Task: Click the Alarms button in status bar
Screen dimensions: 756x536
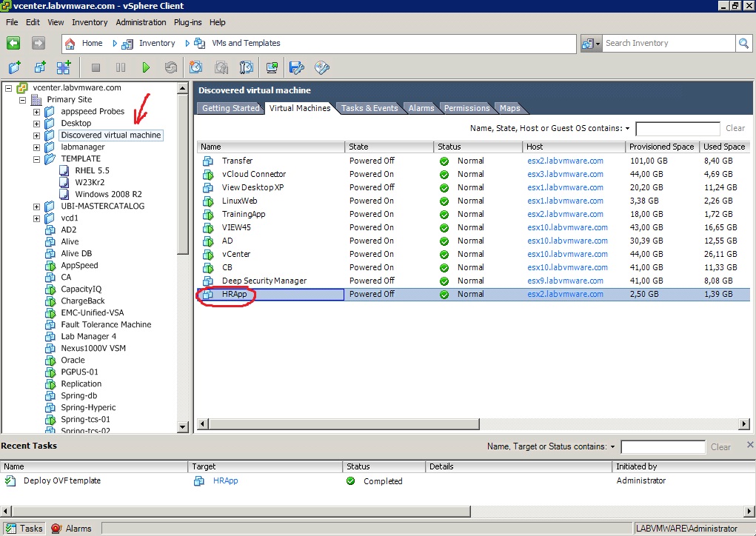Action: tap(71, 529)
